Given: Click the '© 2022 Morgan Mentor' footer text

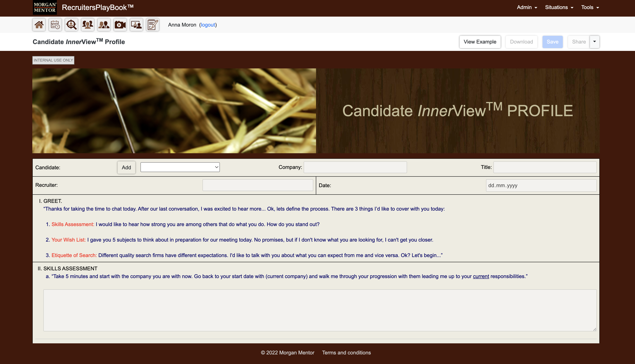Looking at the screenshot, I should [x=287, y=353].
